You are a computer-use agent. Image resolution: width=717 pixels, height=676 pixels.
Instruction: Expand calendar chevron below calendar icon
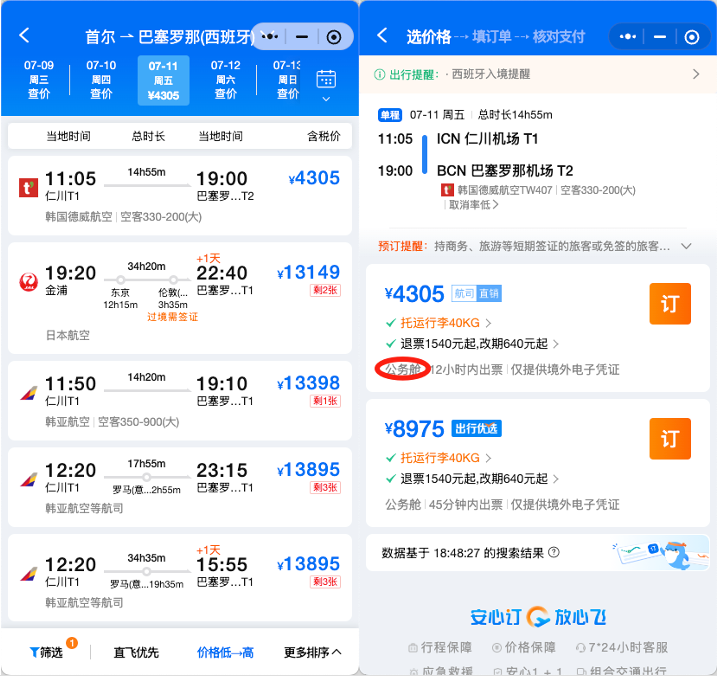326,99
